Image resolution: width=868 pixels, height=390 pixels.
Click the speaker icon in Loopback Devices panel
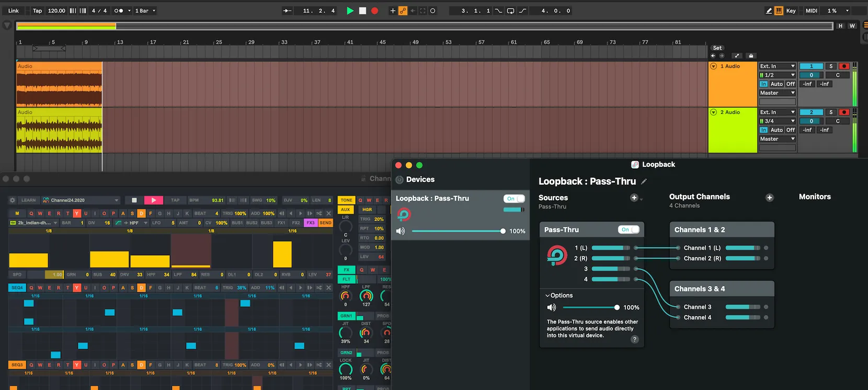[x=401, y=231]
